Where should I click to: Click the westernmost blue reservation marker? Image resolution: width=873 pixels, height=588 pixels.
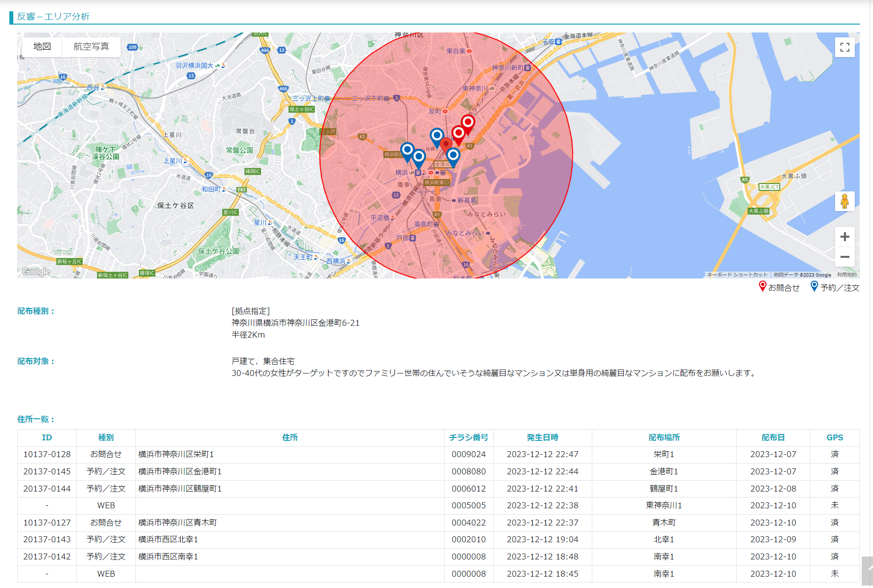click(407, 151)
